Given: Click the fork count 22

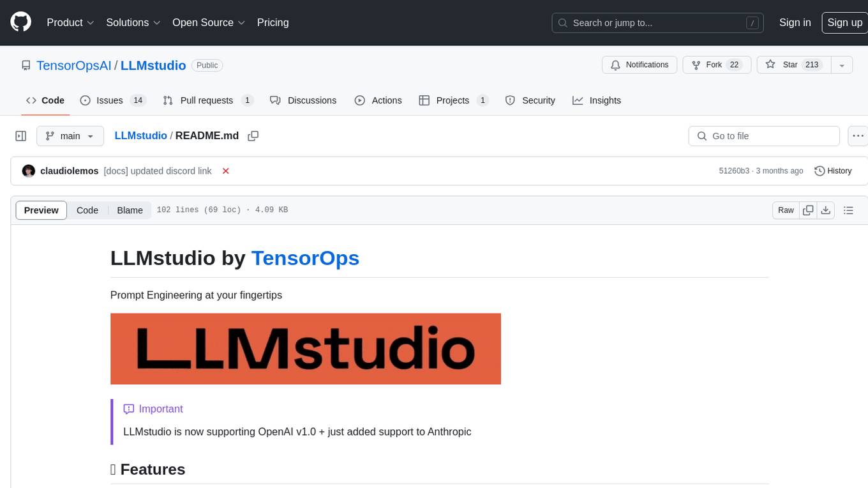Looking at the screenshot, I should (734, 65).
